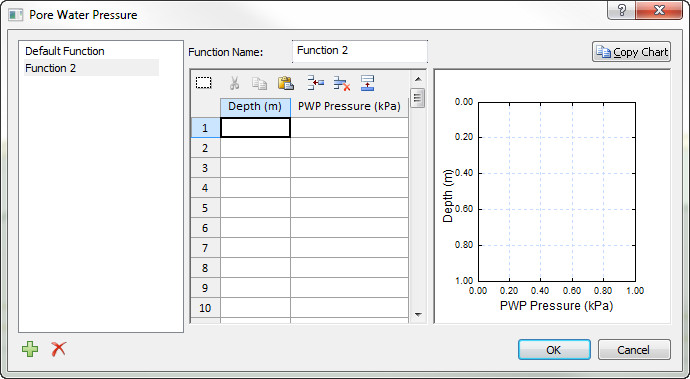Select row header 1
This screenshot has width=690, height=379.
pyautogui.click(x=205, y=128)
